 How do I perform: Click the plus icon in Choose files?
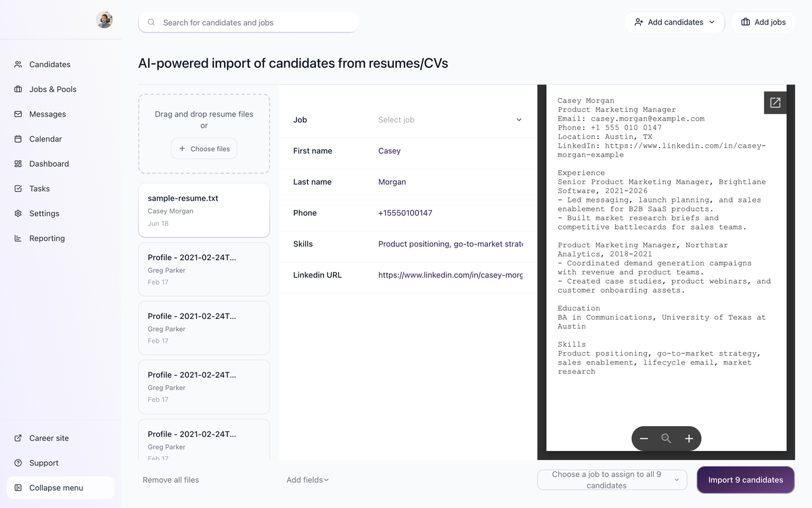[182, 149]
